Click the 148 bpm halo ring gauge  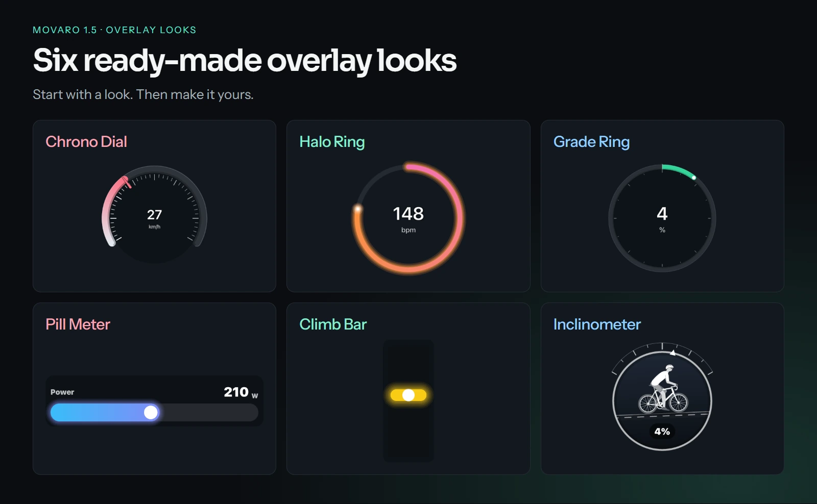pos(408,218)
